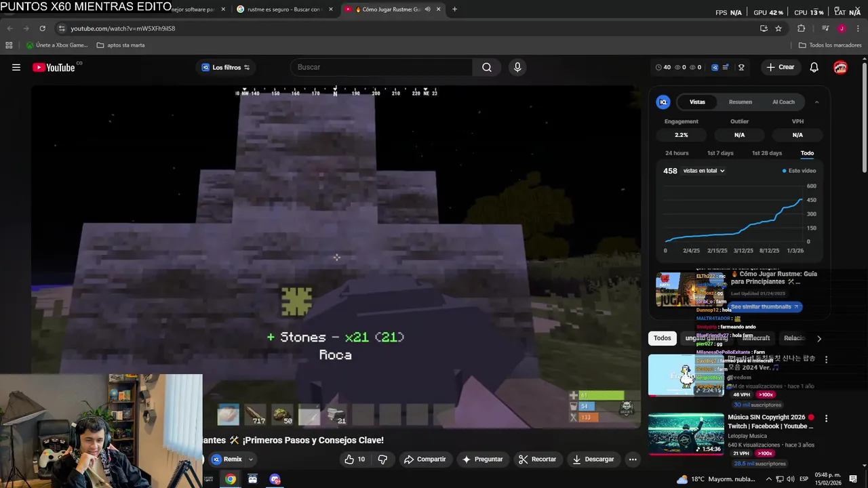The image size is (868, 488).
Task: Select the AI Coach tab
Action: 783,102
